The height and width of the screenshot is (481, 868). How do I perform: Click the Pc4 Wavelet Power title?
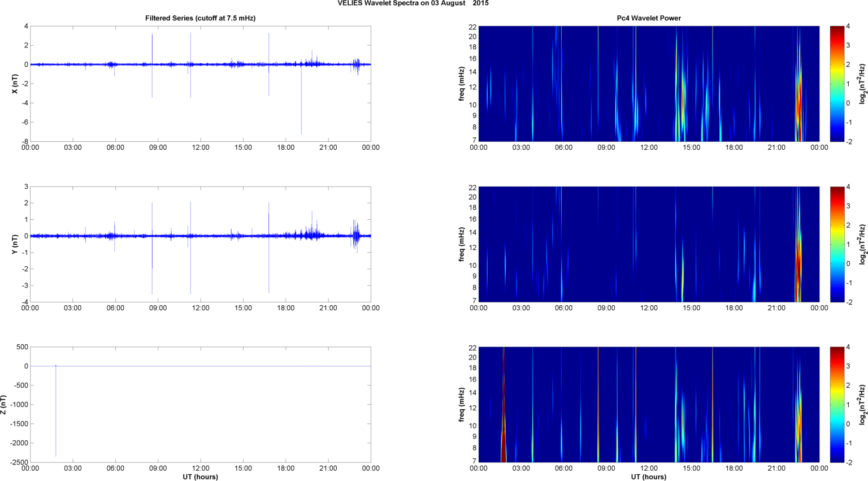coord(648,18)
